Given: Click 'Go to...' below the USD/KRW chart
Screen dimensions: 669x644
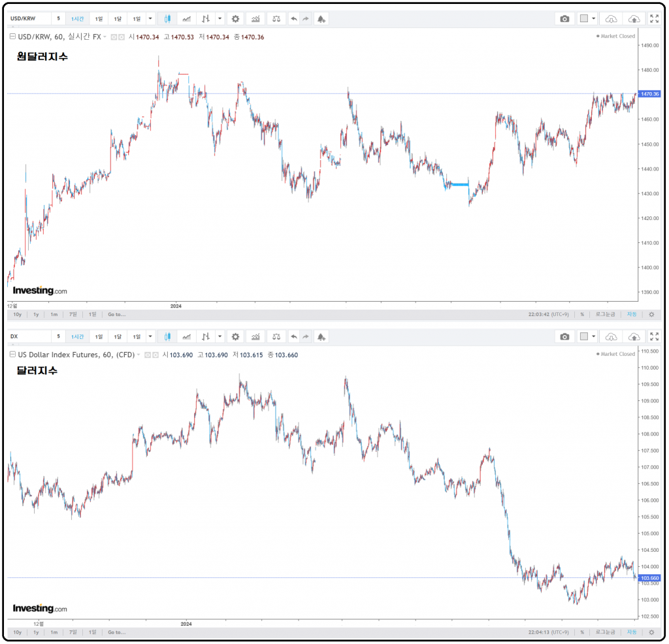Looking at the screenshot, I should point(117,314).
